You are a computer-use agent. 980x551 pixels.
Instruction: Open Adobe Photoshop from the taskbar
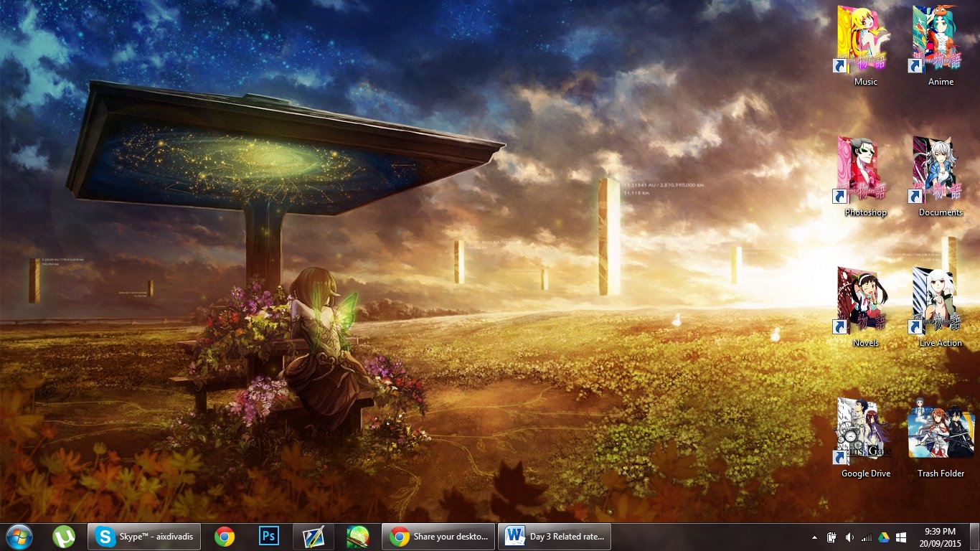269,537
